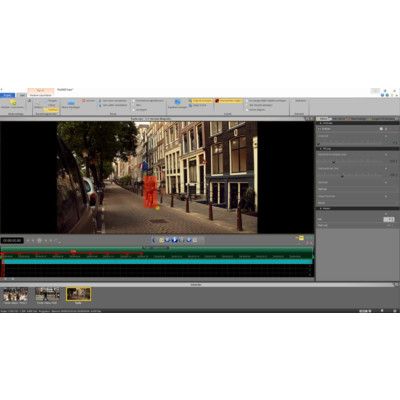Collapse the third section header in the right panel
The height and width of the screenshot is (400, 400).
357,208
